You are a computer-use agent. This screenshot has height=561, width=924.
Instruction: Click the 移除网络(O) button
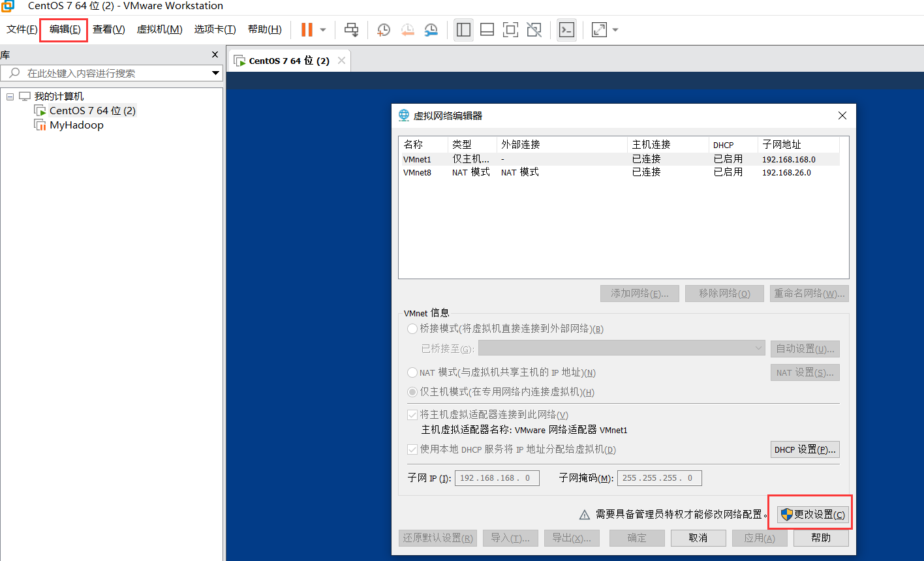click(724, 294)
